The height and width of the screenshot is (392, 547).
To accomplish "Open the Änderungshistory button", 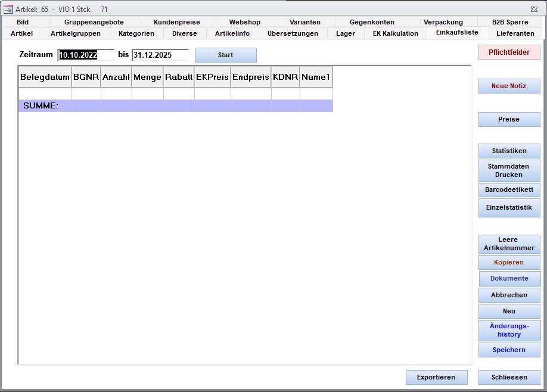I will tap(509, 331).
